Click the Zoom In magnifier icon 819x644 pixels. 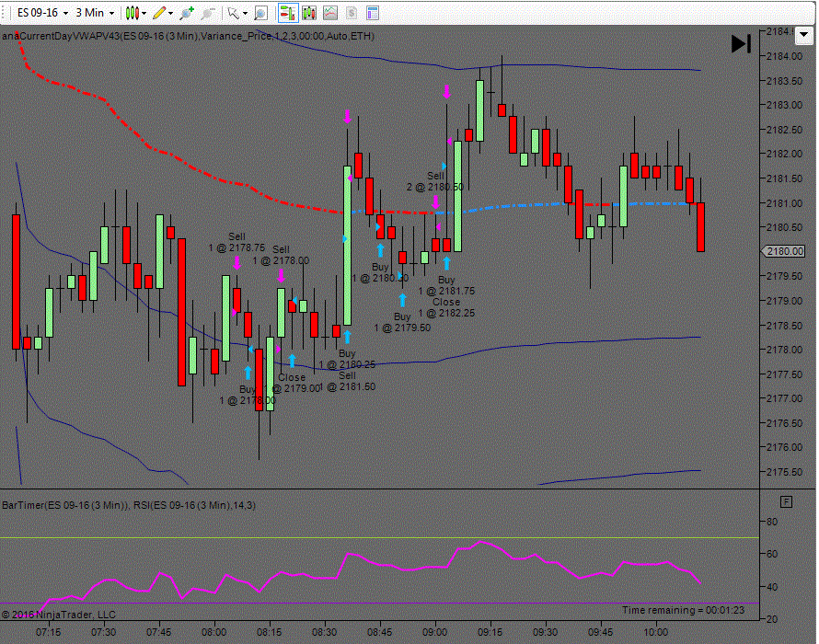(187, 13)
